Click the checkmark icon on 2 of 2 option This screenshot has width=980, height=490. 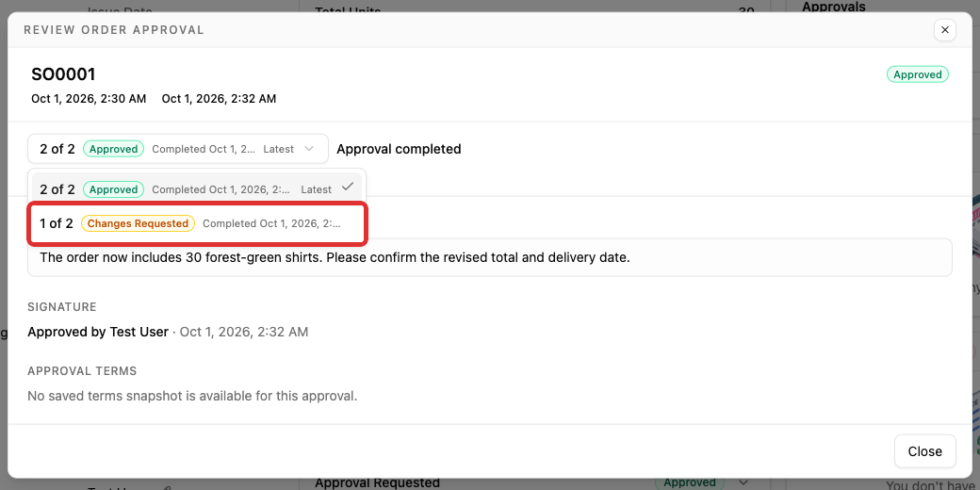coord(348,187)
